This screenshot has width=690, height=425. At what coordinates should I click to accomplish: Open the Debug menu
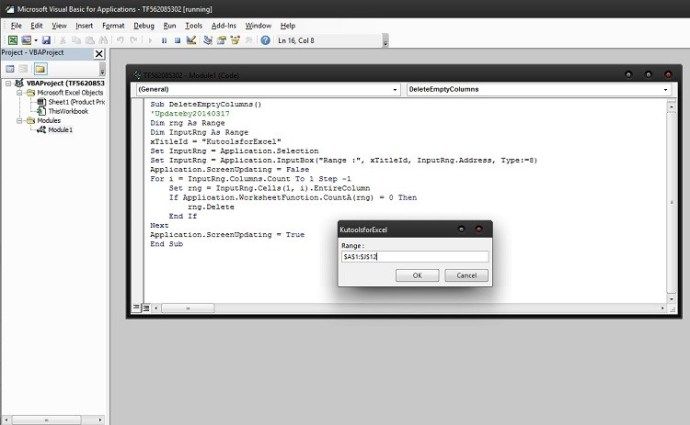pos(144,25)
